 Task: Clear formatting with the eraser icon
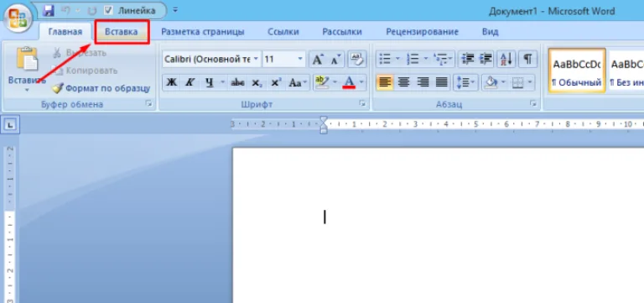click(x=357, y=60)
